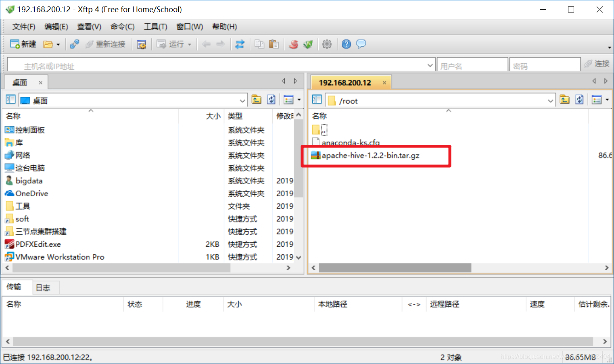Viewport: 614px width, 364px height.
Task: Expand the 运行 dropdown arrow
Action: [189, 44]
